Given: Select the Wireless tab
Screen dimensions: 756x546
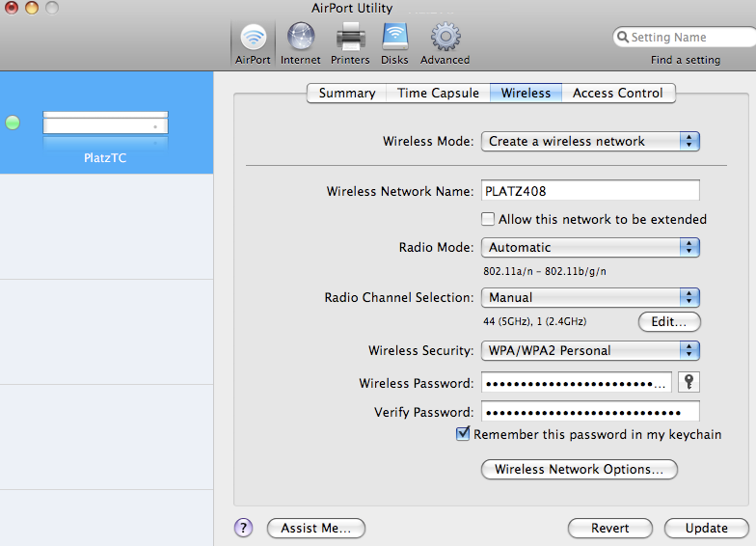Looking at the screenshot, I should [526, 93].
